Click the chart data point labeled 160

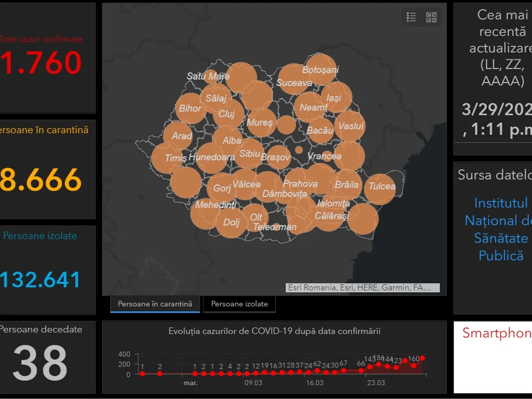[x=414, y=366]
